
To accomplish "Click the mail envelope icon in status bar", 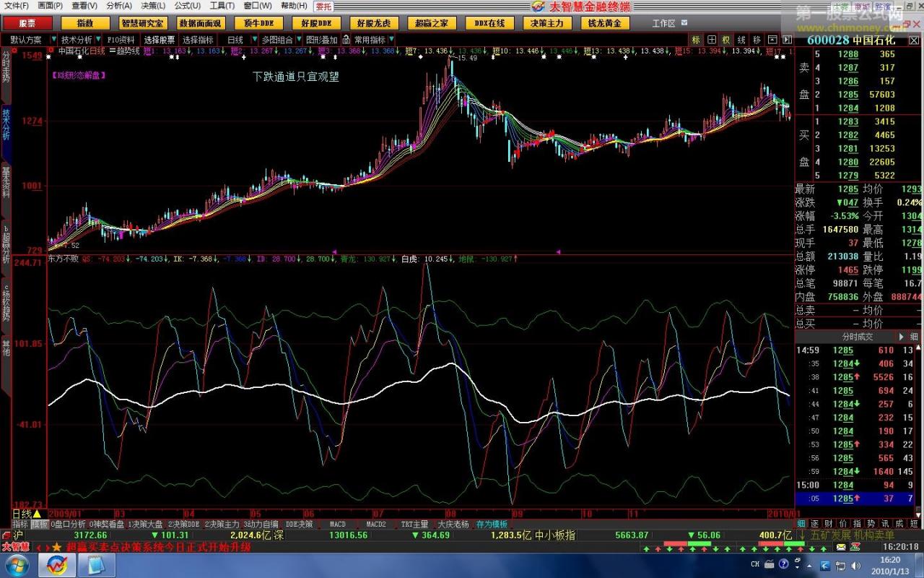I will [840, 547].
